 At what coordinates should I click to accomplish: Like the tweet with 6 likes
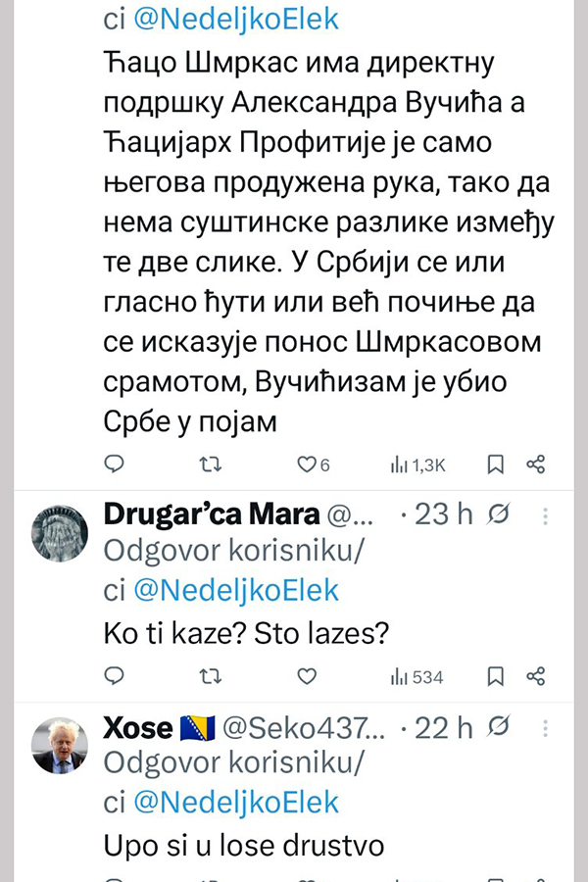click(307, 464)
